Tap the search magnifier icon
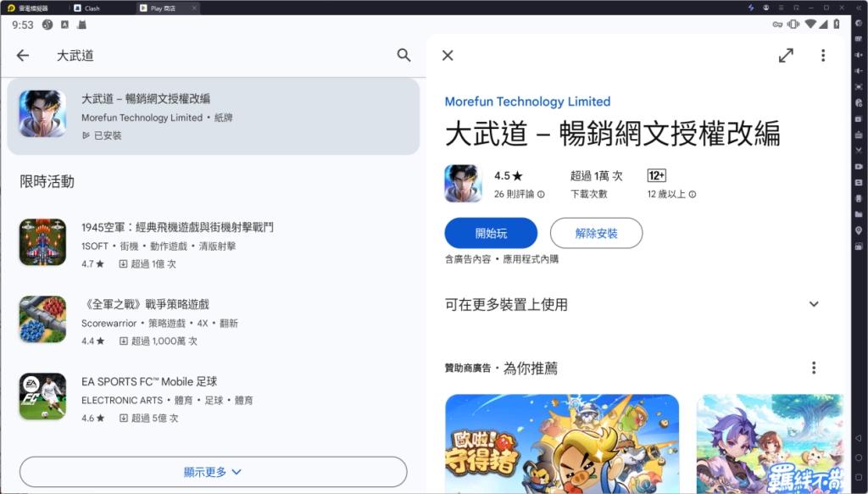The image size is (868, 494). pyautogui.click(x=404, y=55)
